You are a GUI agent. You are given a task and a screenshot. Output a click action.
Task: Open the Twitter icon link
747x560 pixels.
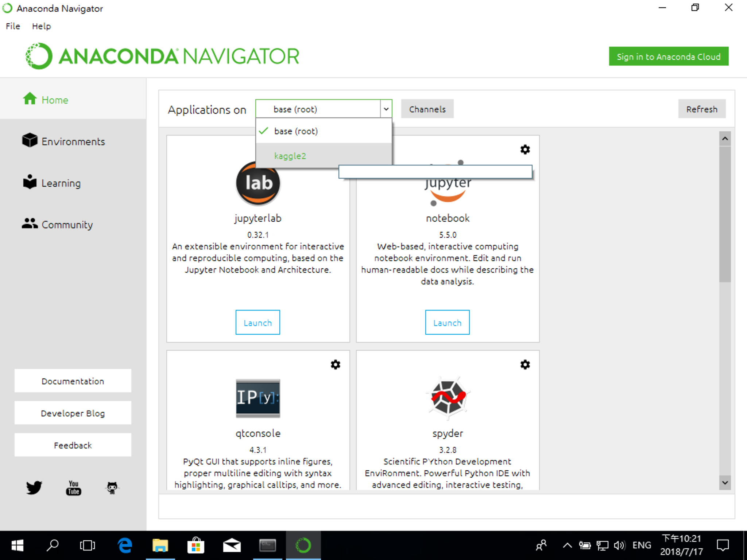34,487
